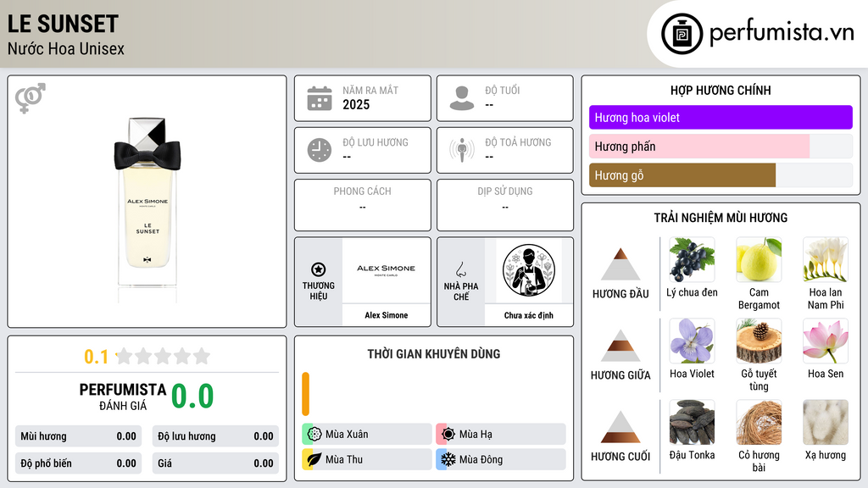Select the Lý chua đen note image
The image size is (868, 488).
coord(692,259)
